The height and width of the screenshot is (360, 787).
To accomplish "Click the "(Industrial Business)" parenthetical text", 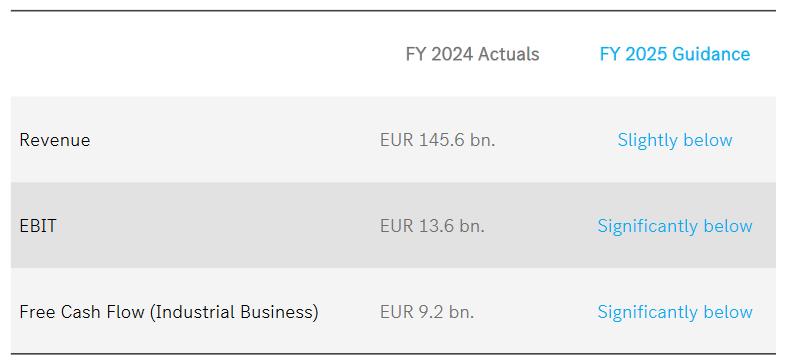I will [x=234, y=312].
